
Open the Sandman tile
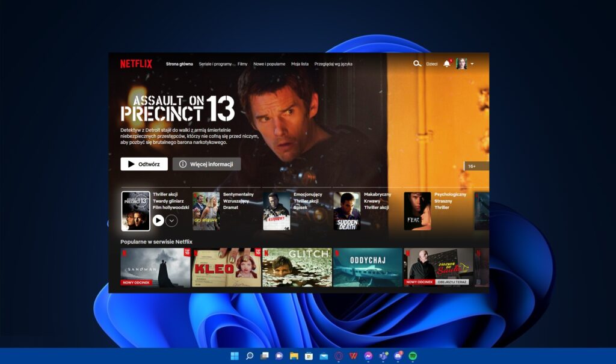[156, 267]
